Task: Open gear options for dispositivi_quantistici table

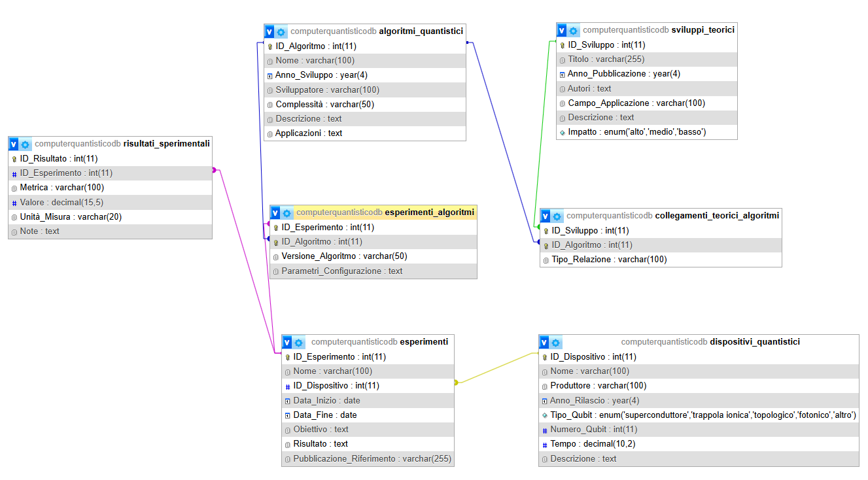Action: pos(556,342)
